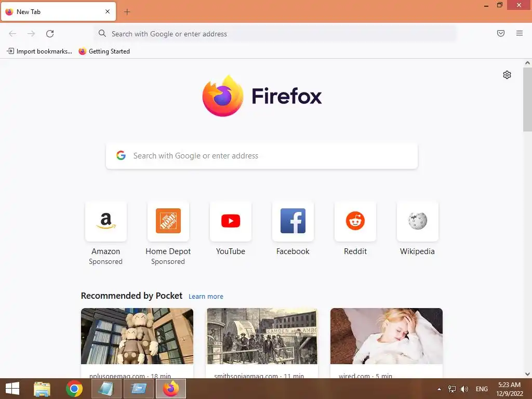Launch File Explorer from taskbar
The image size is (532, 399).
(x=42, y=389)
